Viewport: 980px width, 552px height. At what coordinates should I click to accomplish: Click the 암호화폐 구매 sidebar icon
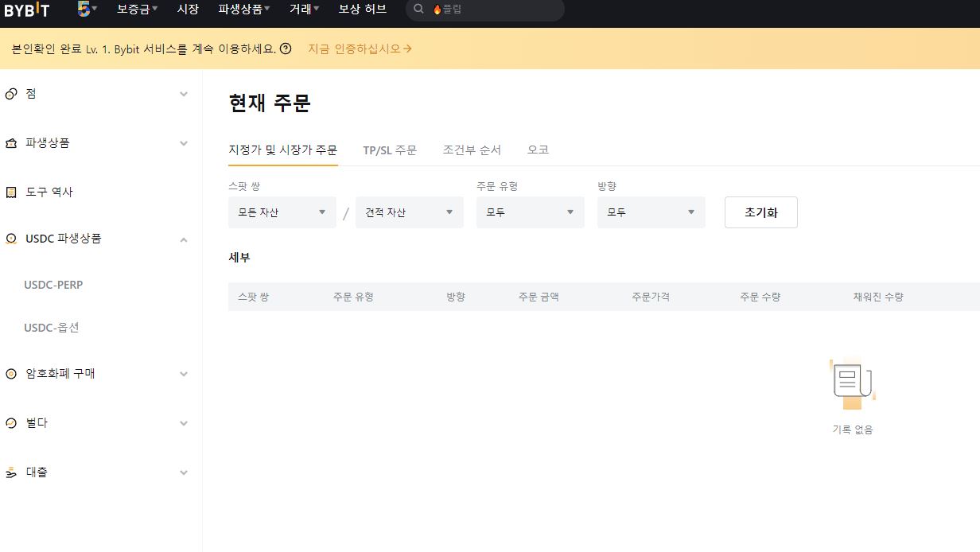click(11, 374)
